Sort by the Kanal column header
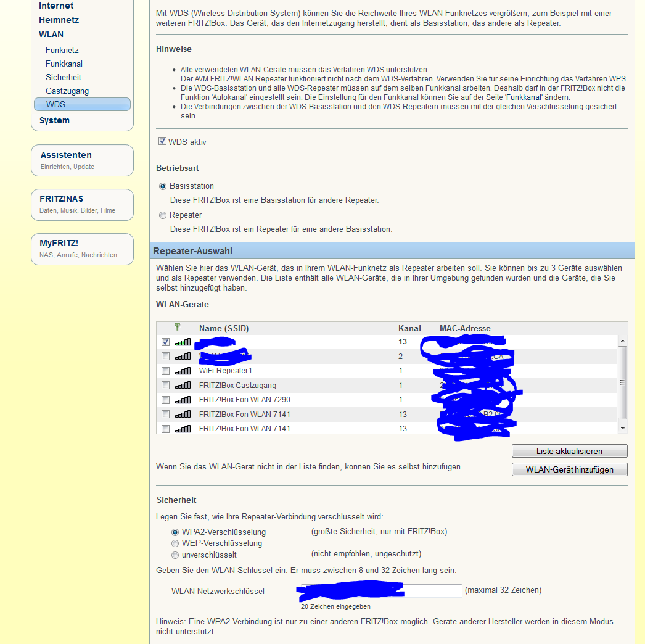Image resolution: width=645 pixels, height=644 pixels. (409, 328)
